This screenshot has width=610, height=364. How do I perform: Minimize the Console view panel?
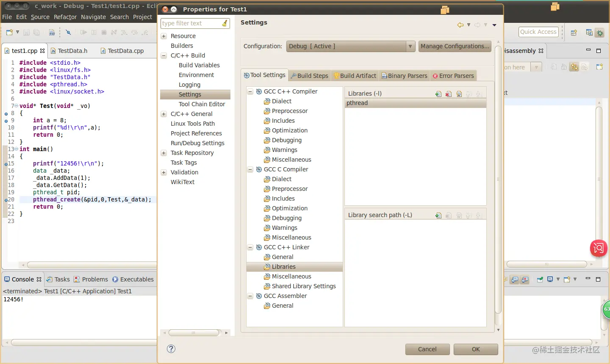(x=588, y=279)
